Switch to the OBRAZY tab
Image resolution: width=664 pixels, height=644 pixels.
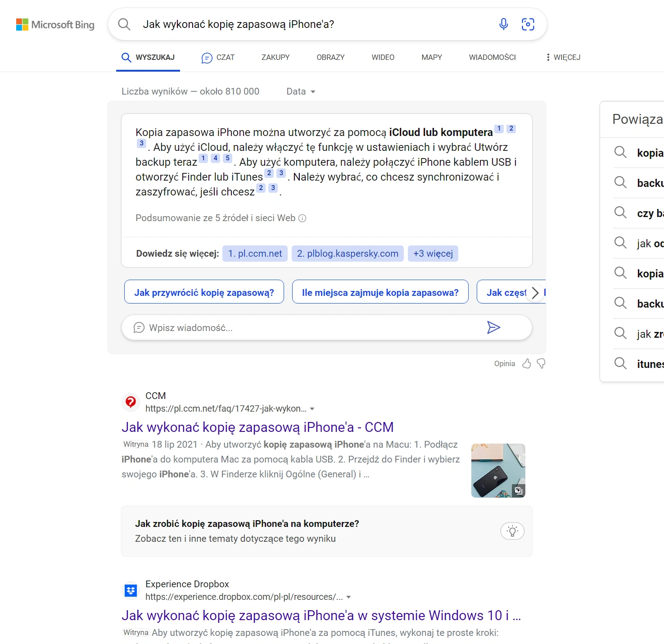pyautogui.click(x=330, y=57)
